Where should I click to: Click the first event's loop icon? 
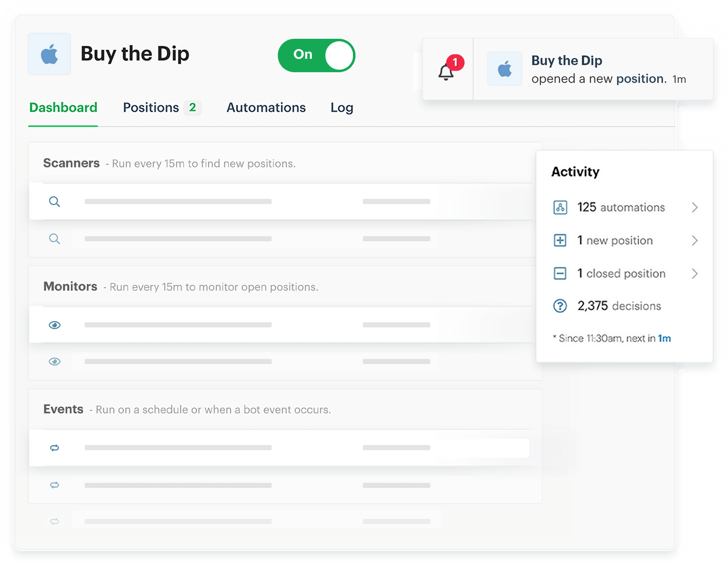pos(55,449)
